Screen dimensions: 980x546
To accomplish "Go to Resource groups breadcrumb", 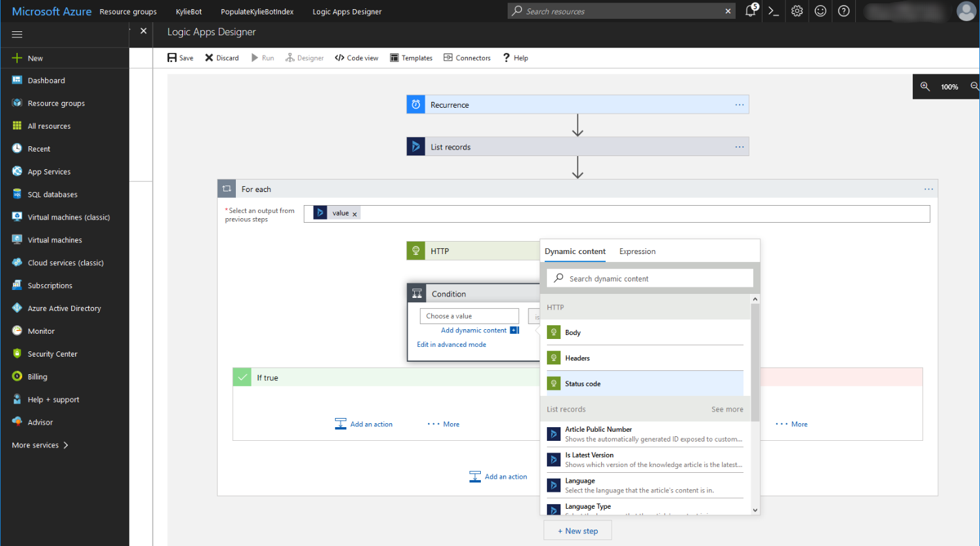I will (128, 12).
